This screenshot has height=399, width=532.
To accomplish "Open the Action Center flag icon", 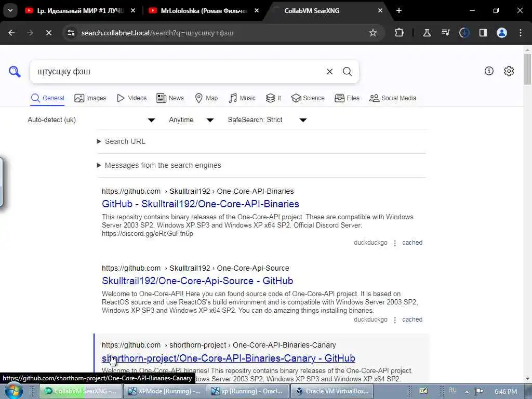I will click(x=479, y=391).
